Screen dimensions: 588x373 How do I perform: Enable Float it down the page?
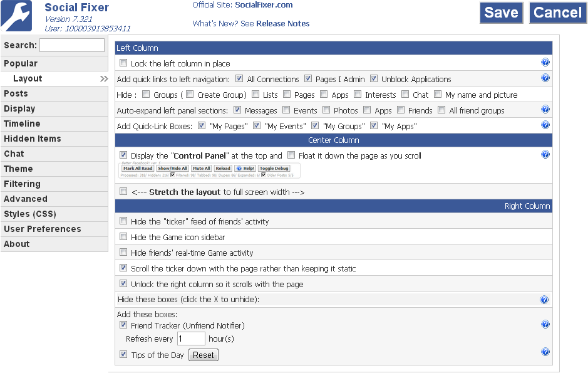291,155
